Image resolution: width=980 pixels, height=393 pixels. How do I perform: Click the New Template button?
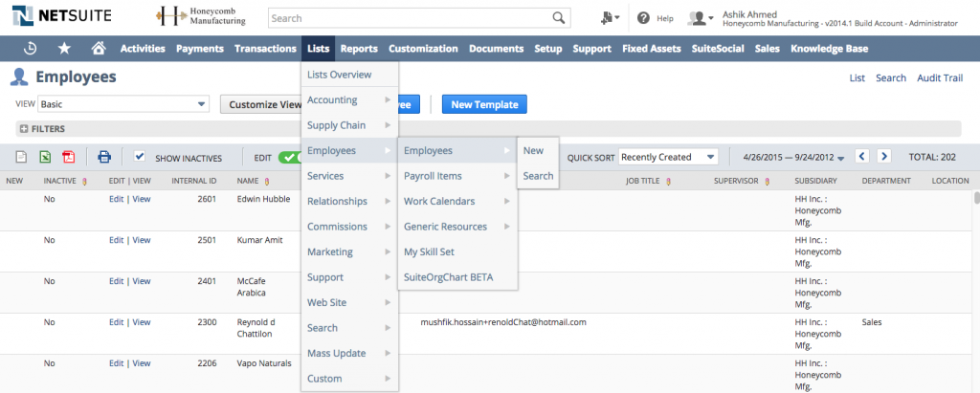click(x=484, y=104)
